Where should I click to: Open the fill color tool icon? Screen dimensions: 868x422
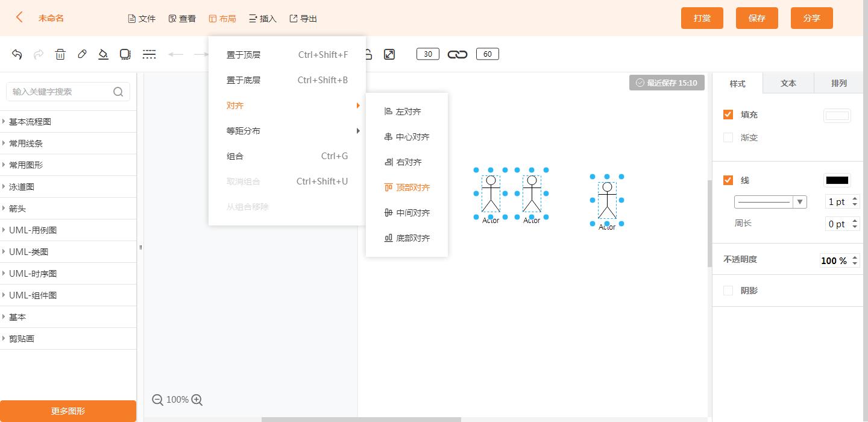tap(103, 54)
